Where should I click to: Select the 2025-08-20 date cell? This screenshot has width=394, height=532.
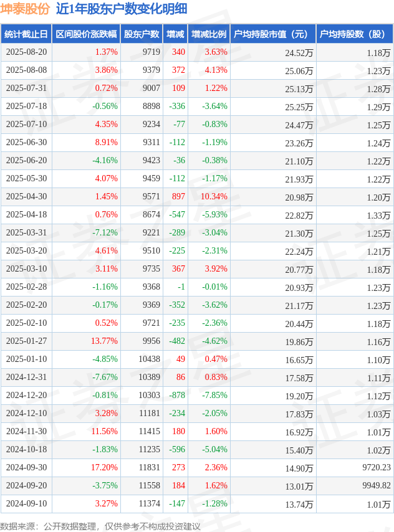pyautogui.click(x=26, y=52)
